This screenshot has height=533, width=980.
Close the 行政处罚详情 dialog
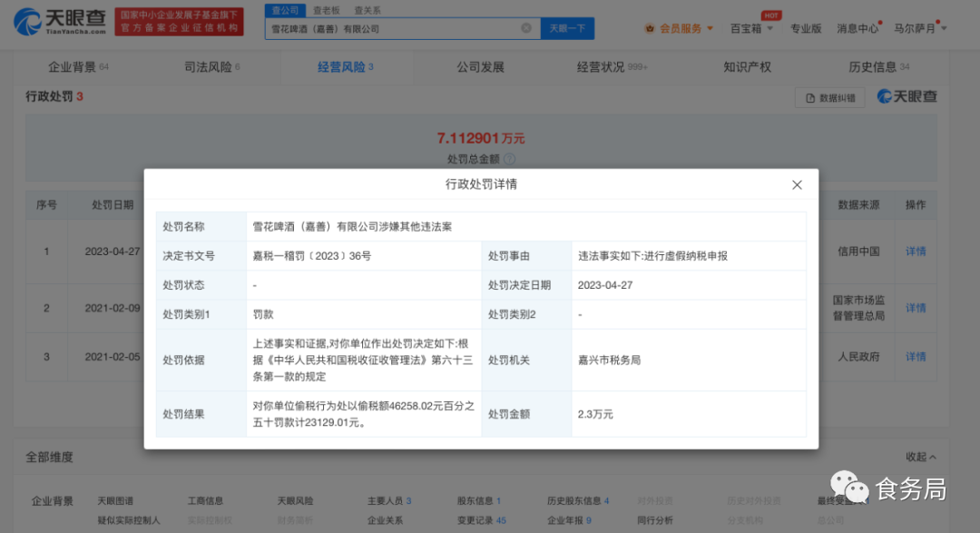[797, 184]
